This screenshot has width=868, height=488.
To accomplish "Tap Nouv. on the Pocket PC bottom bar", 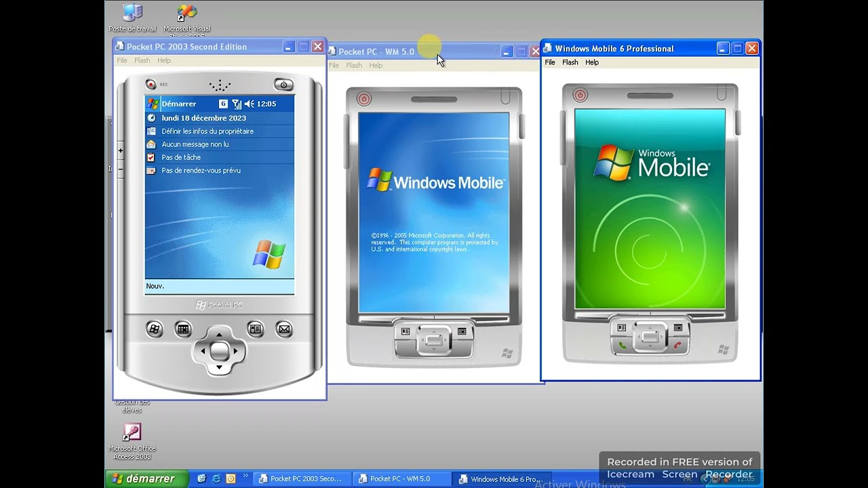I will pyautogui.click(x=155, y=286).
